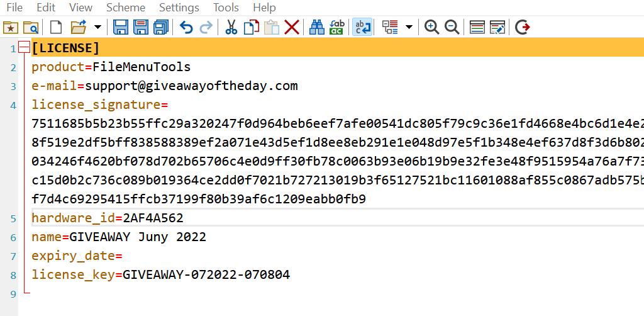The width and height of the screenshot is (644, 316).
Task: Click the New file icon
Action: pyautogui.click(x=56, y=27)
